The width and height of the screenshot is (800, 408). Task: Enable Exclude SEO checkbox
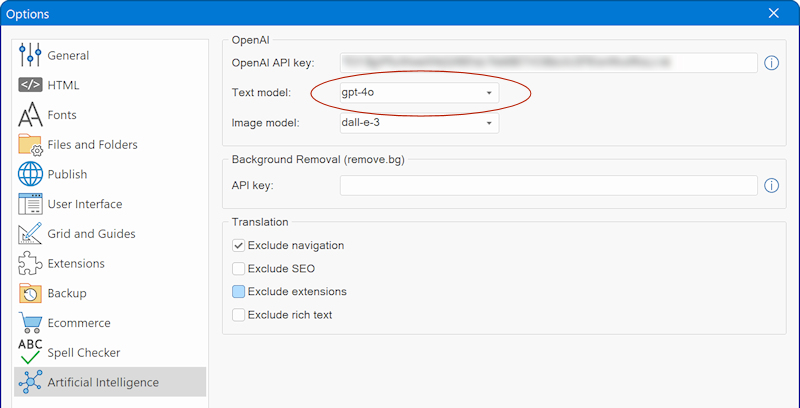(x=238, y=269)
